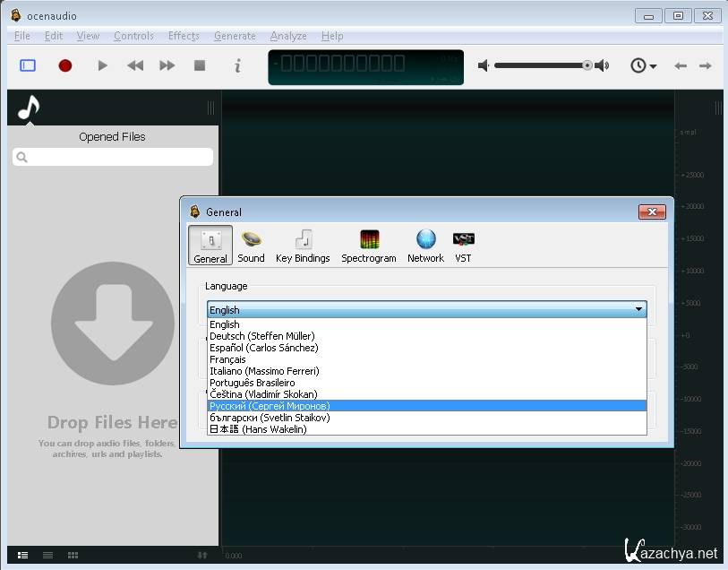Open the Generate menu
This screenshot has width=728, height=570.
(235, 36)
